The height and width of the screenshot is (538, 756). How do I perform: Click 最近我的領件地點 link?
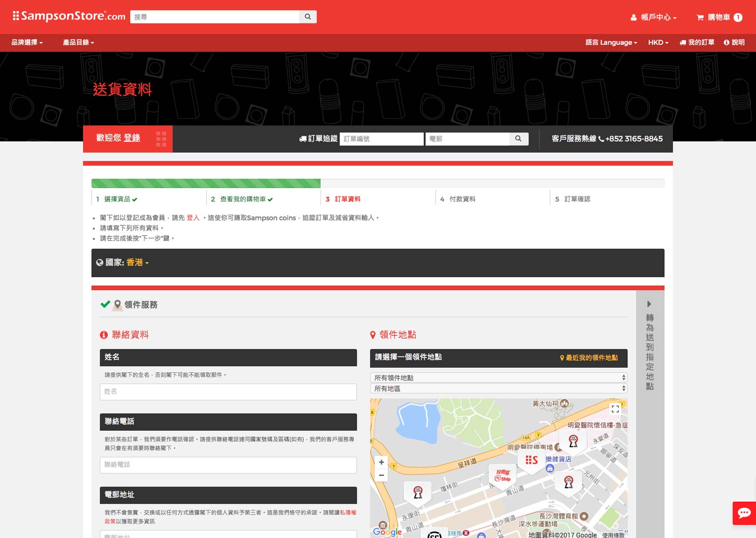tap(589, 358)
